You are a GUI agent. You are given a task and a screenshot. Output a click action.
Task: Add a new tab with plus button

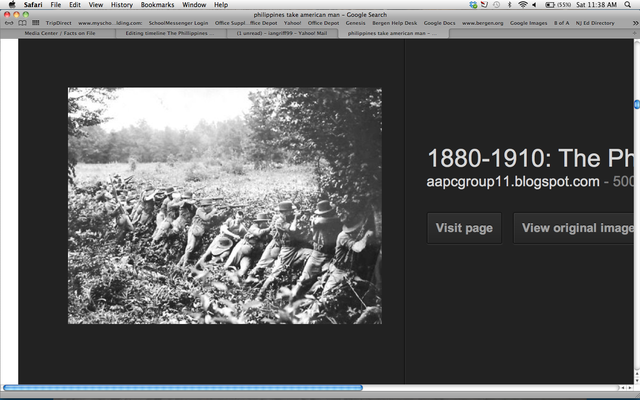click(x=634, y=33)
